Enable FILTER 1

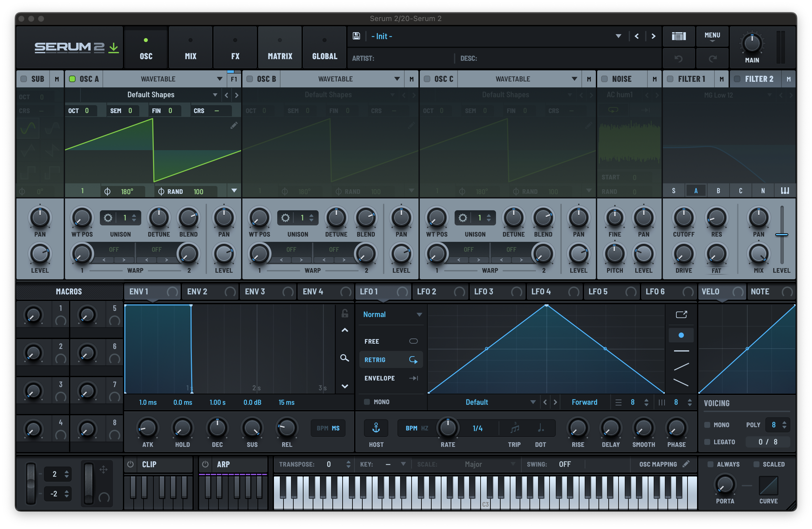[x=670, y=79]
